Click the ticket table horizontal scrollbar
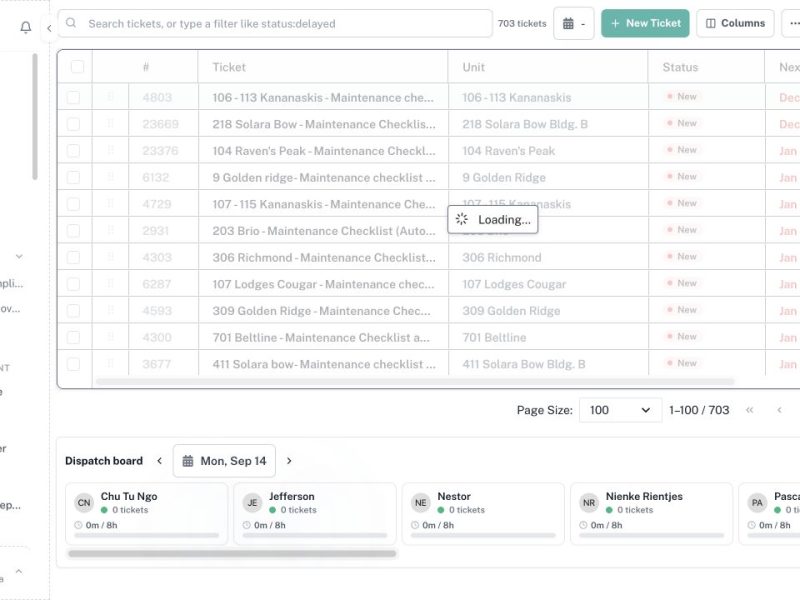 click(x=415, y=381)
